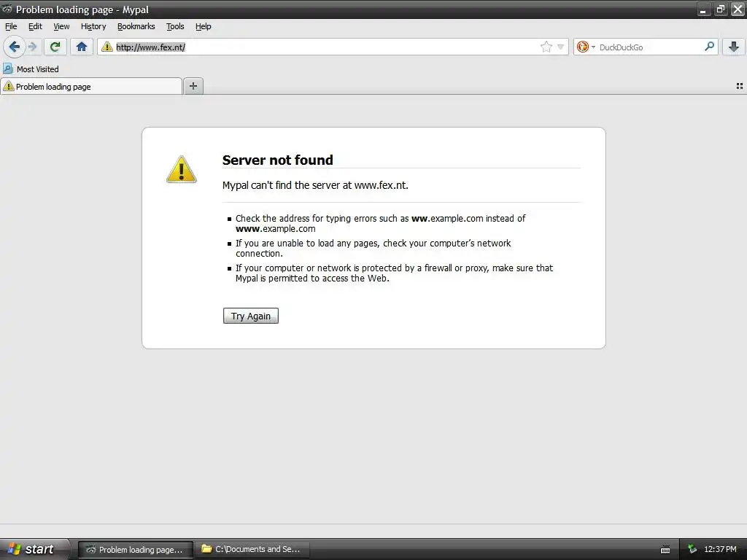
Task: Click the large yellow warning triangle icon
Action: point(182,169)
